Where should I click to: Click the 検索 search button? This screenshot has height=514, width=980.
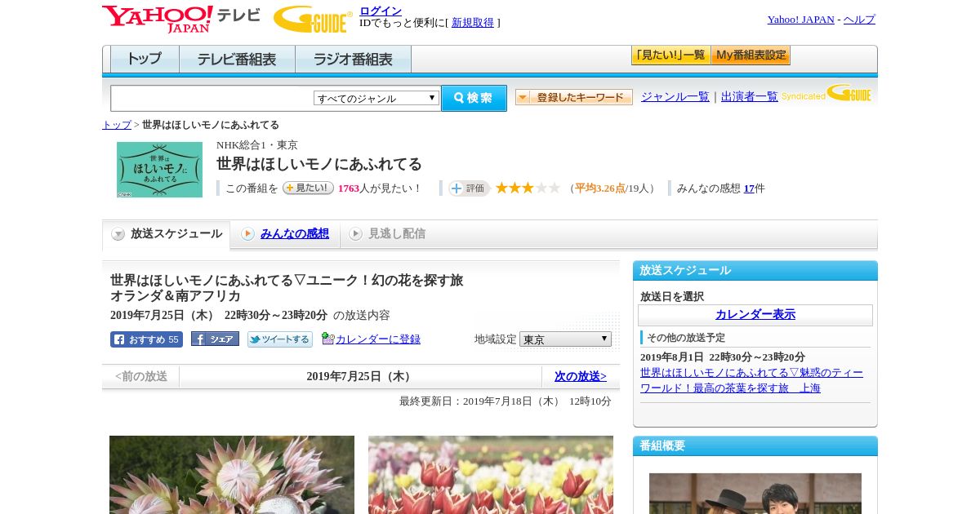coord(474,98)
